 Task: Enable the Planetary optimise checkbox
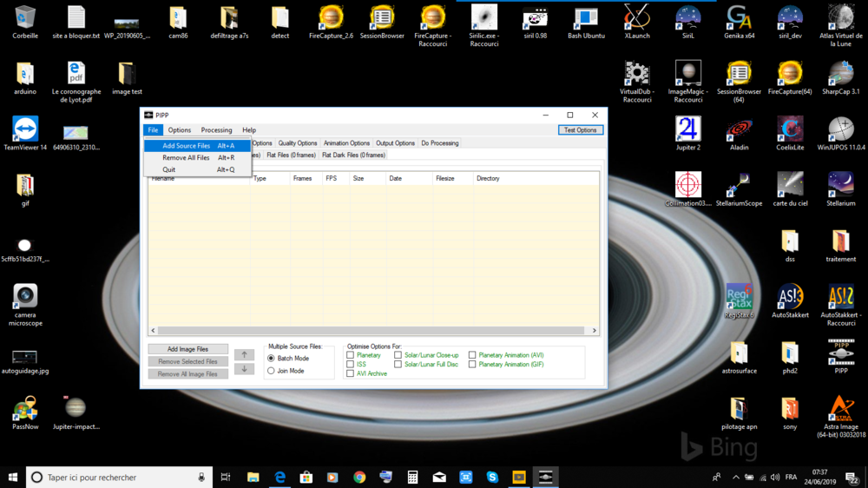[x=350, y=355]
